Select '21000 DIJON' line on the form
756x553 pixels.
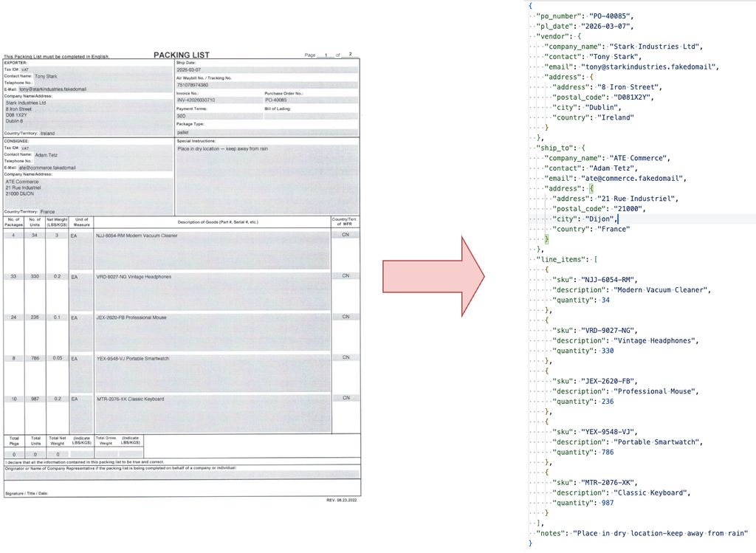pyautogui.click(x=20, y=194)
